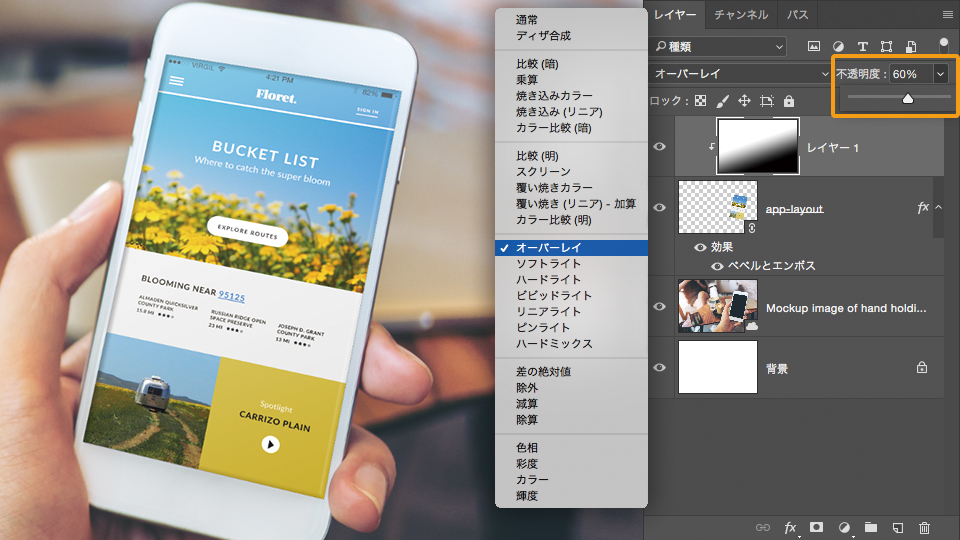Open Layers panel hamburger menu

[x=947, y=14]
